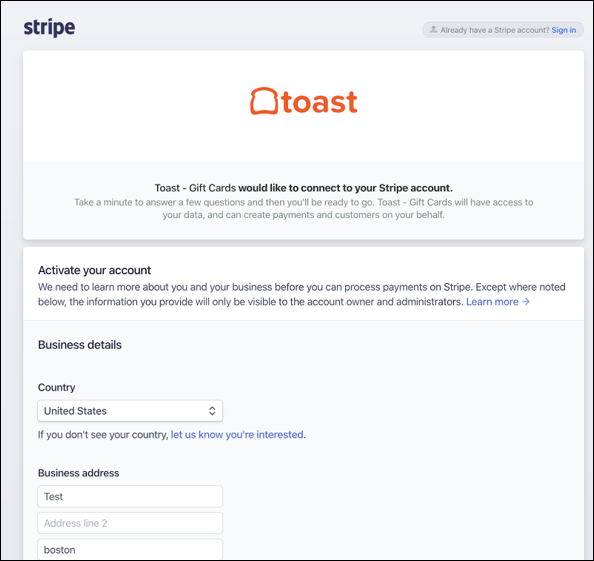
Task: Click the up-down chevron in Country selector
Action: click(212, 411)
